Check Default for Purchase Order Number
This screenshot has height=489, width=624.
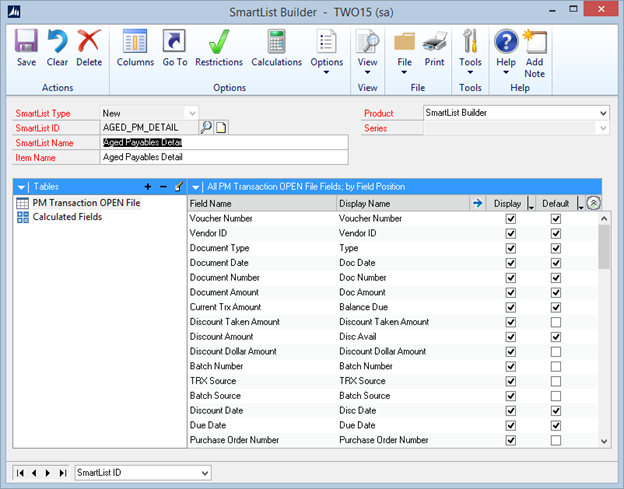tap(556, 440)
